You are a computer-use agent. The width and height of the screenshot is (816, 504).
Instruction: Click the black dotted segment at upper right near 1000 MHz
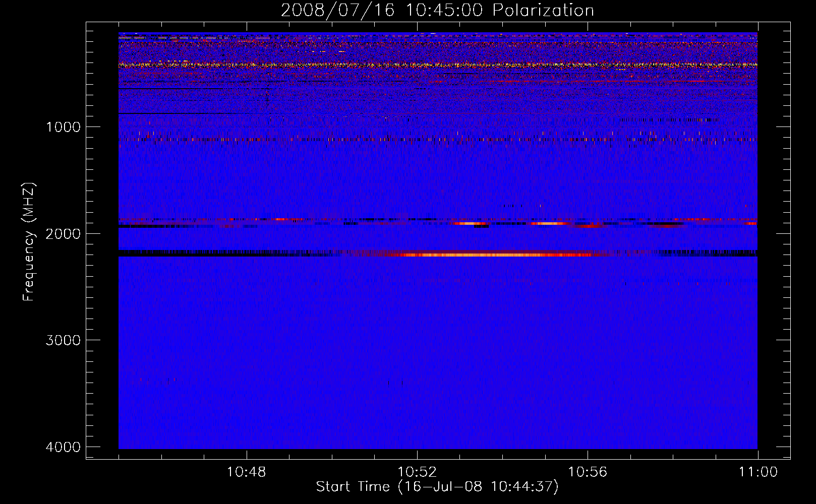(x=671, y=120)
